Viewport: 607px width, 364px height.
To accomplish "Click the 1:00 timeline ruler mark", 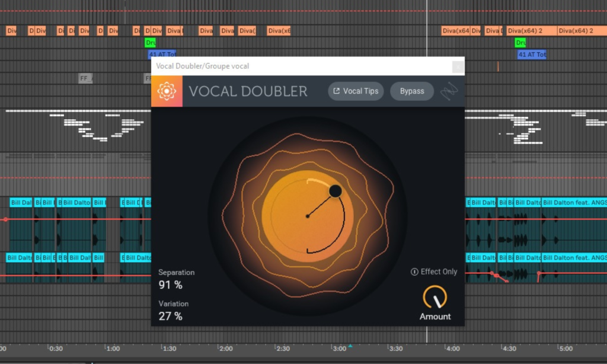I will tap(112, 349).
